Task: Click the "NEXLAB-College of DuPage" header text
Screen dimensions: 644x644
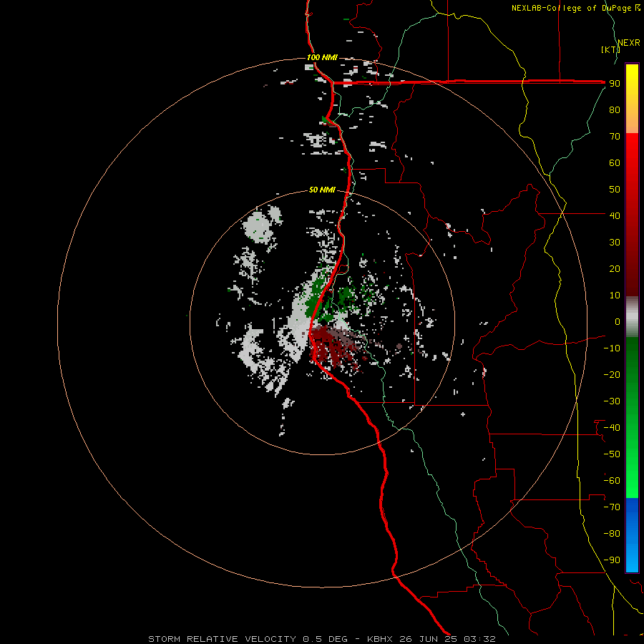Action: click(571, 8)
